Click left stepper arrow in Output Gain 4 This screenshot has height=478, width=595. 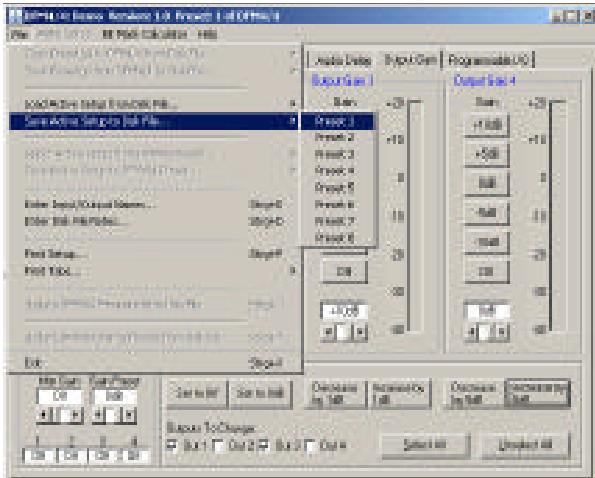point(471,332)
